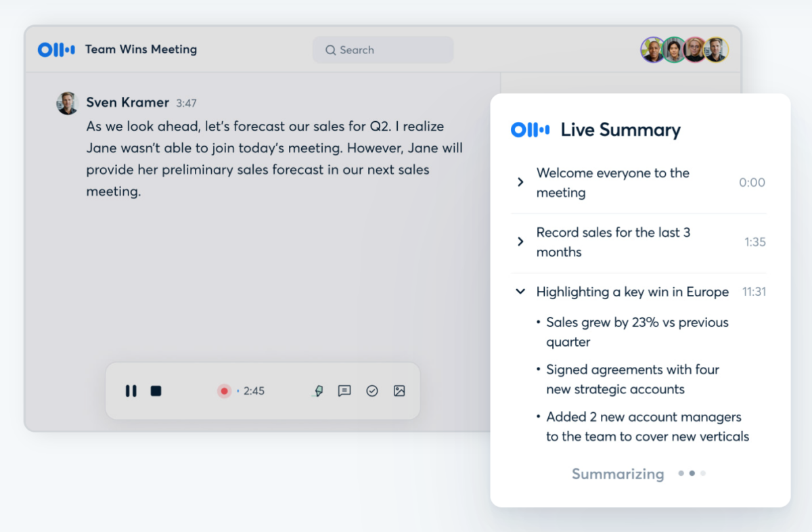Click the recording indicator dot
This screenshot has height=532, width=812.
(x=224, y=391)
